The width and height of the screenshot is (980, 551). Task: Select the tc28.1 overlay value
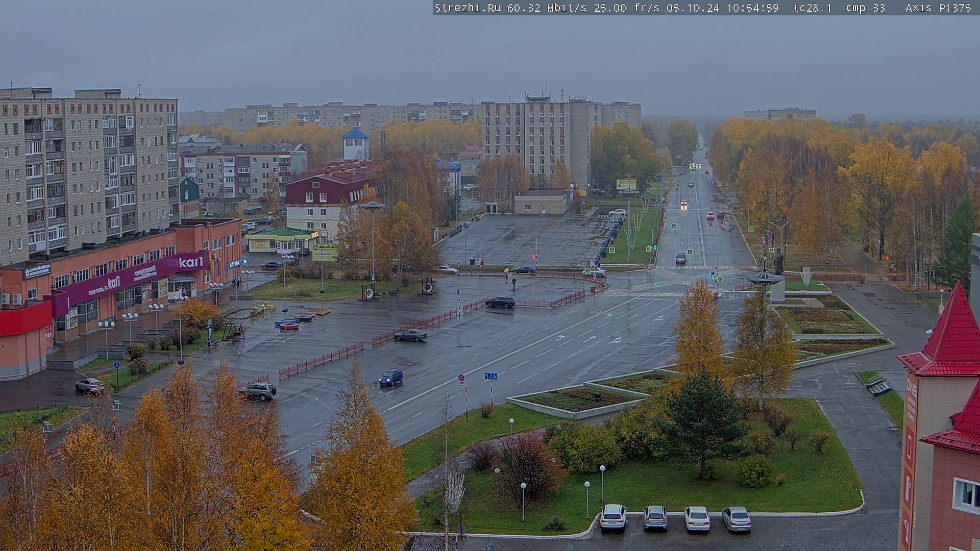click(x=813, y=8)
